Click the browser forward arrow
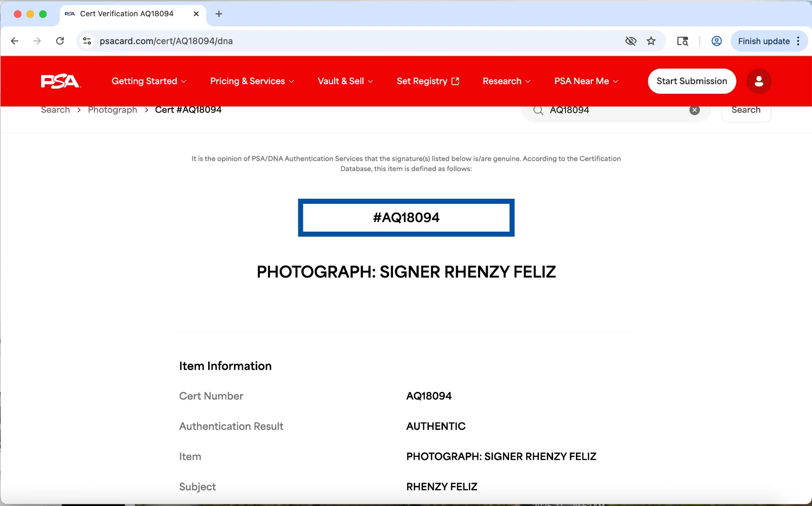This screenshot has width=812, height=506. [37, 41]
